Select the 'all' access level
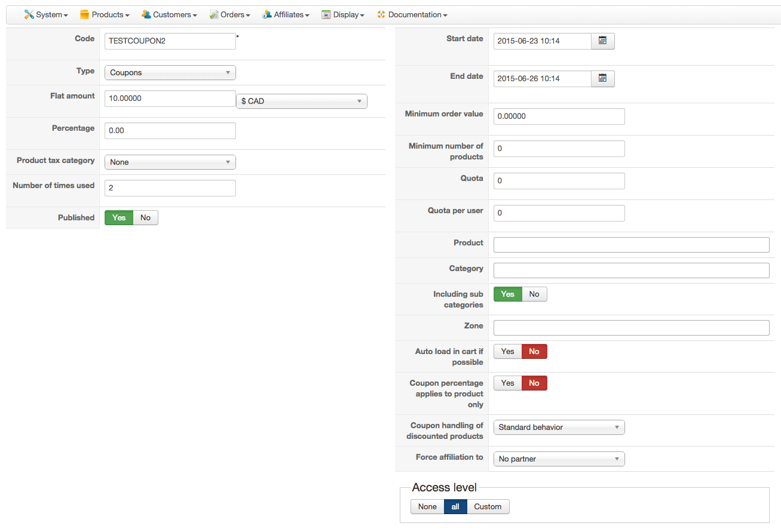781x532 pixels. point(455,507)
